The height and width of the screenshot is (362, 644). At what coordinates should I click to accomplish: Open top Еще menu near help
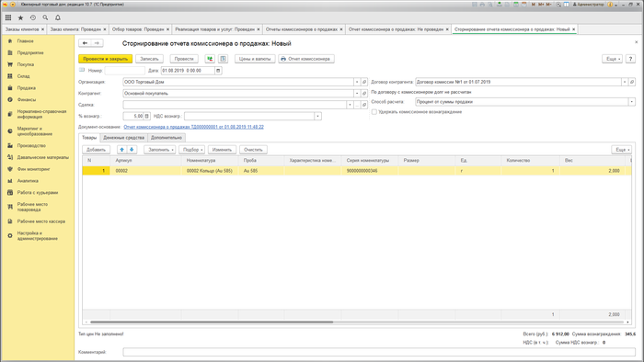(x=612, y=59)
